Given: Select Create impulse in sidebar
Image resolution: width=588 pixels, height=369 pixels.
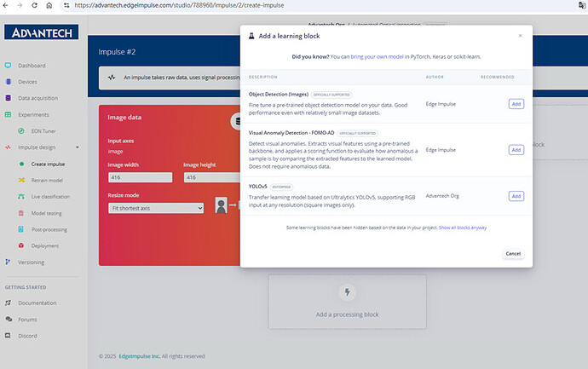Looking at the screenshot, I should (48, 164).
